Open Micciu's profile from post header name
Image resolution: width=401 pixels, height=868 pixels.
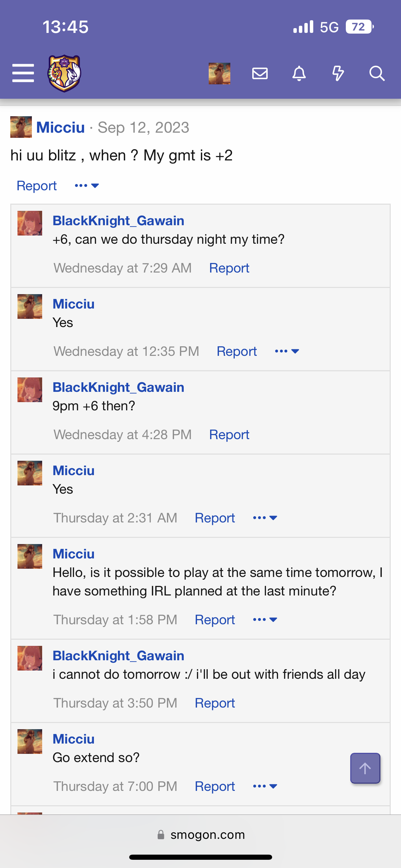point(60,128)
